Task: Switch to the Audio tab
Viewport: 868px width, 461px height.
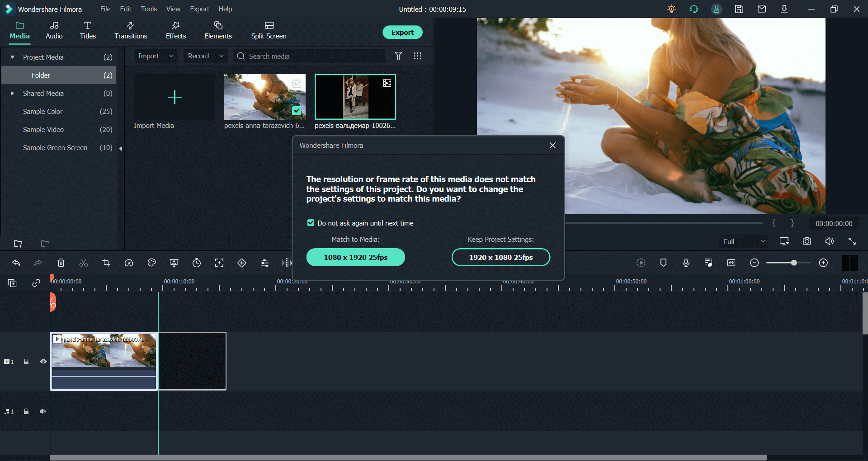Action: [x=54, y=31]
